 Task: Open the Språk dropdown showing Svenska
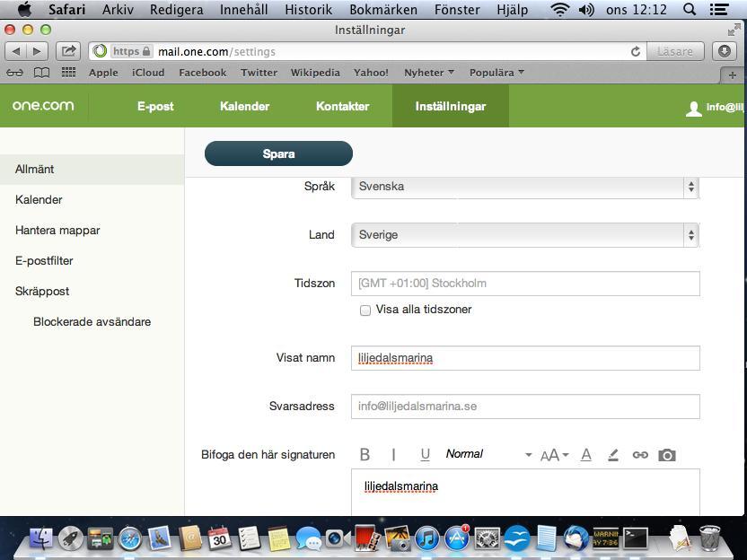525,187
